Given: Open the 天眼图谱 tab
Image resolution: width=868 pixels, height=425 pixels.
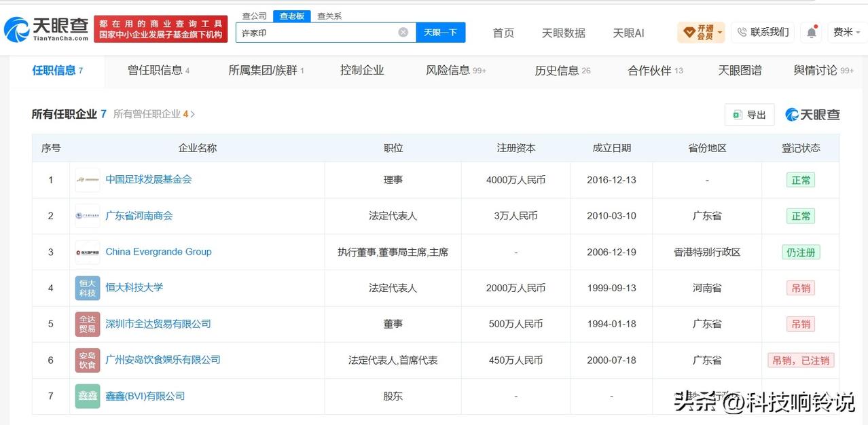Looking at the screenshot, I should click(740, 71).
